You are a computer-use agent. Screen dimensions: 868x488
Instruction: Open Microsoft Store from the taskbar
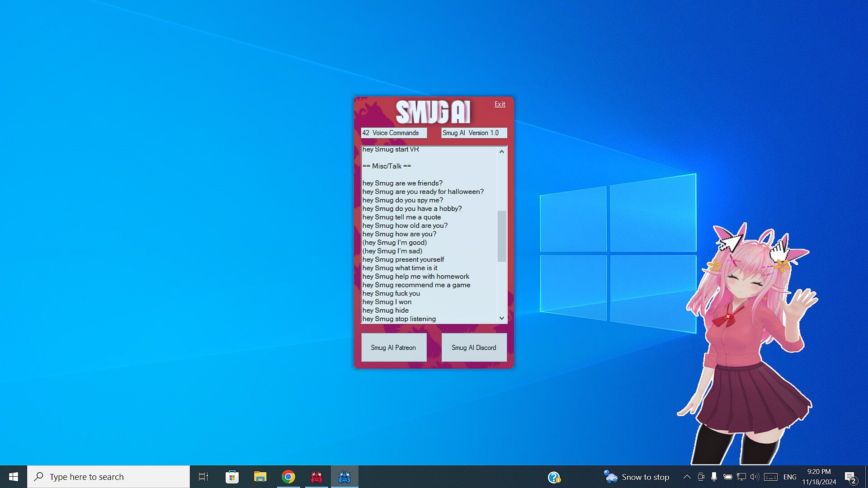pos(232,477)
